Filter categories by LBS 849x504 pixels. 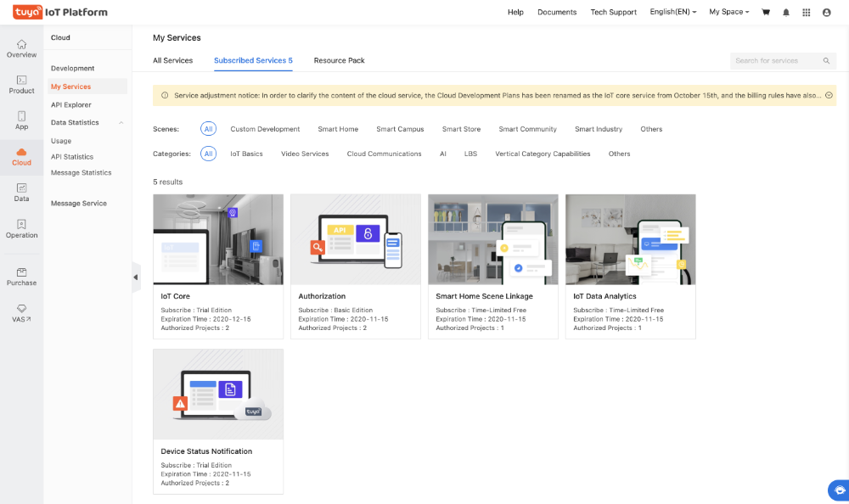coord(470,154)
